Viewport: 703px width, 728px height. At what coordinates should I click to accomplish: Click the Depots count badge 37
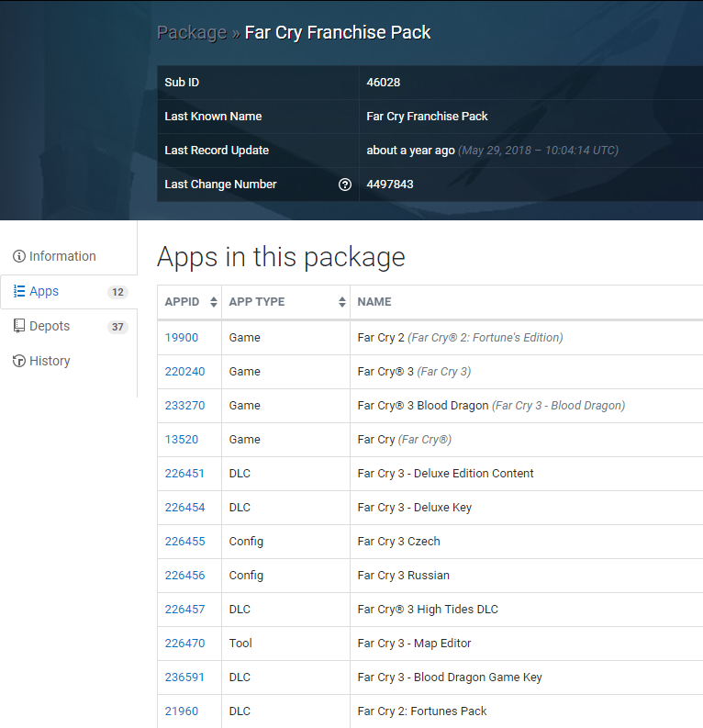[x=117, y=327]
